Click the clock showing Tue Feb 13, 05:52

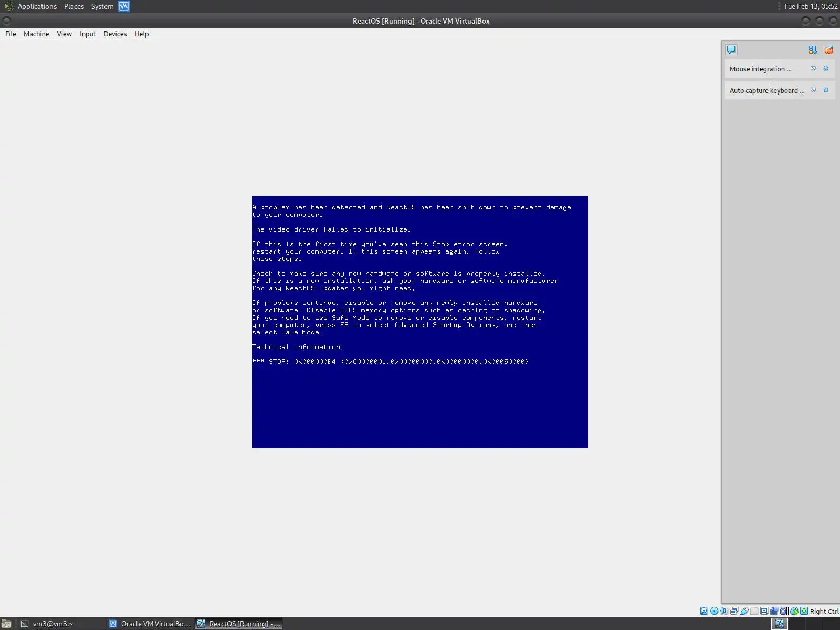pos(811,6)
